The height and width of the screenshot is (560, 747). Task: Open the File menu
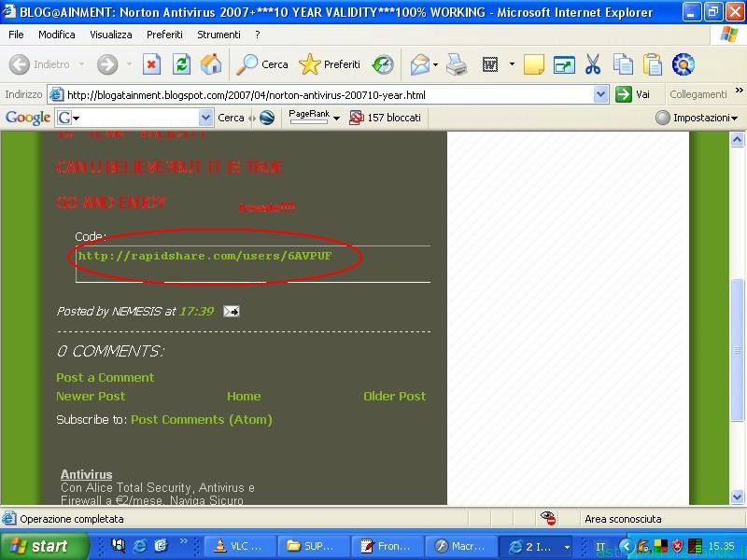pos(16,35)
